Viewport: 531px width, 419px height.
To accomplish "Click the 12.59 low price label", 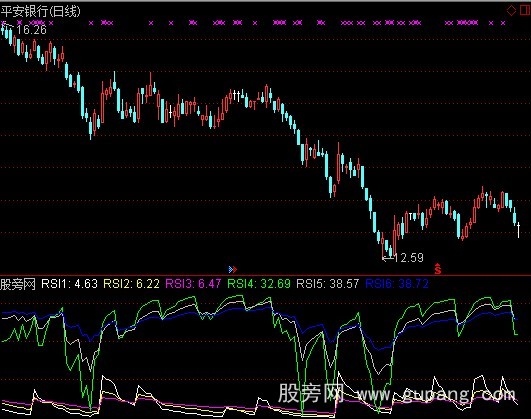I will 409,258.
